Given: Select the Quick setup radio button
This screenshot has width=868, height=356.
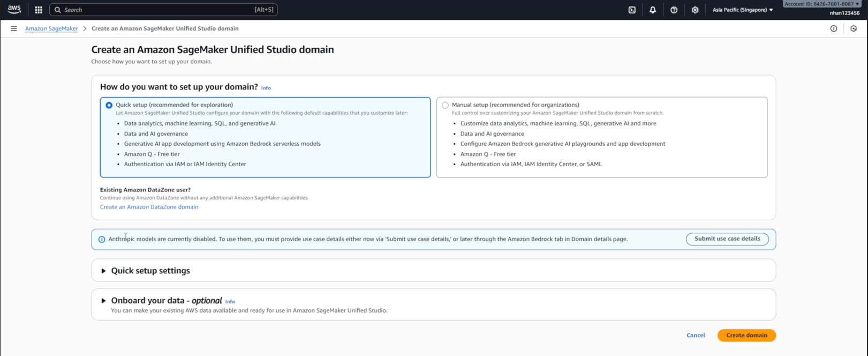Looking at the screenshot, I should point(109,105).
